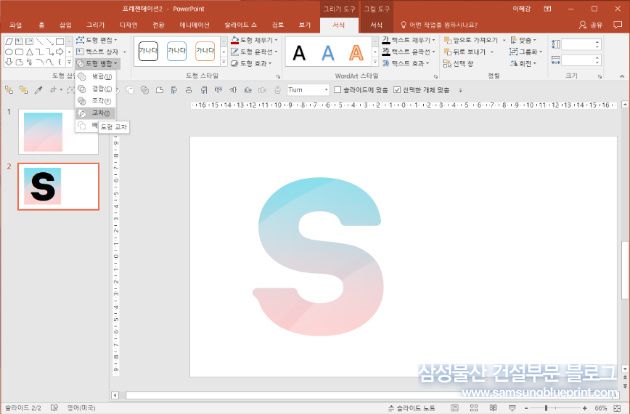630x414 pixels.
Task: Start Slide Show from status bar icon
Action: click(512, 408)
